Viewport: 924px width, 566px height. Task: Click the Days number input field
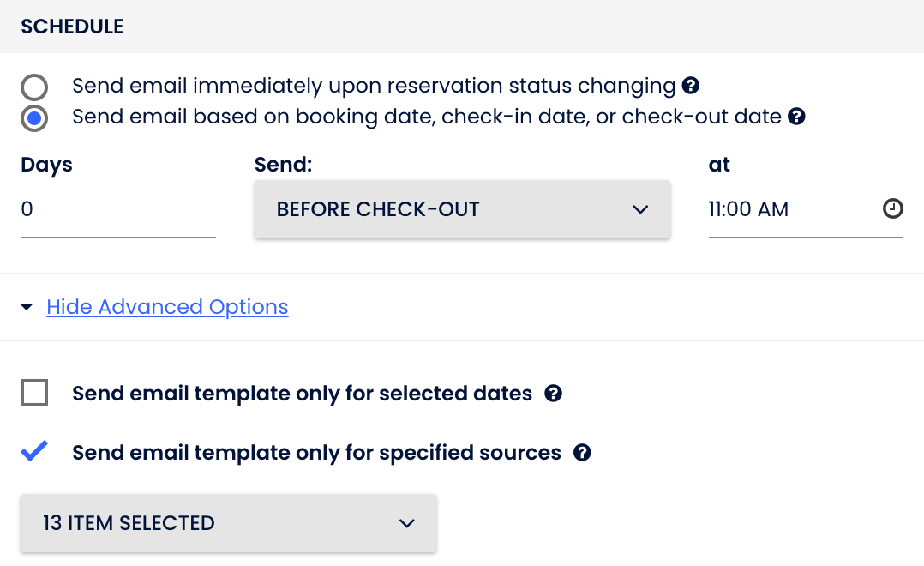point(117,209)
